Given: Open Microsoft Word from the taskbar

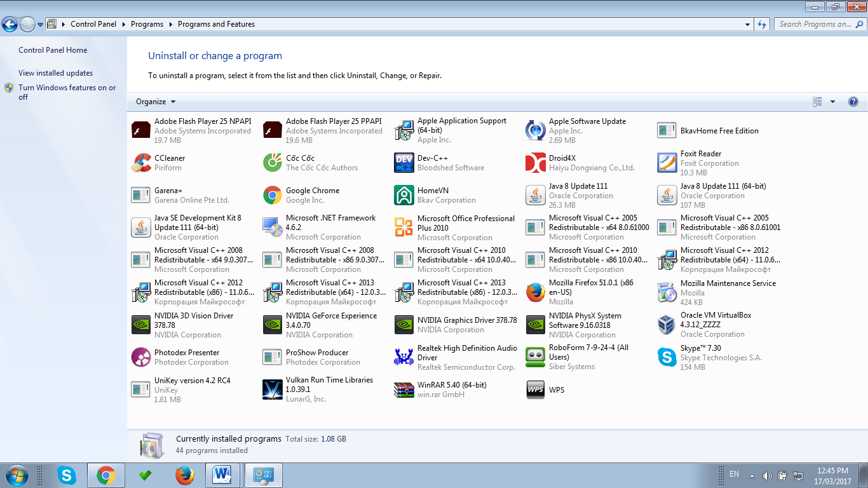Looking at the screenshot, I should tap(222, 475).
